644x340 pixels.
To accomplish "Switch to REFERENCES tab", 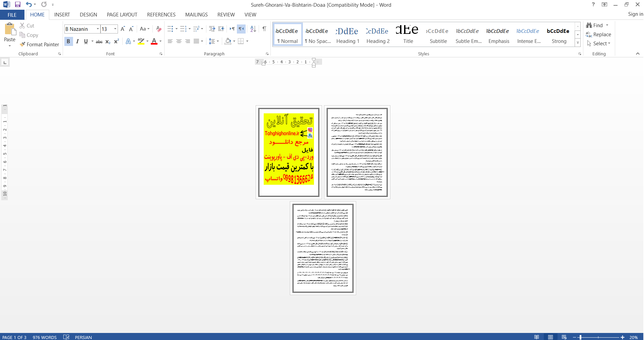I will (161, 15).
